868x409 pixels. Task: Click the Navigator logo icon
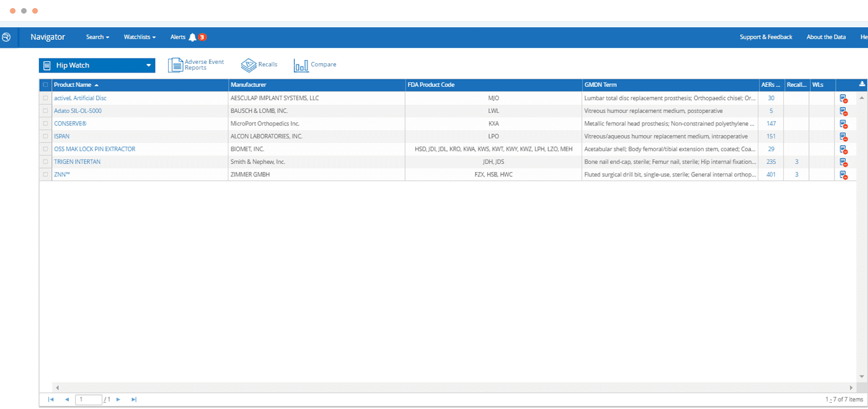click(x=6, y=37)
